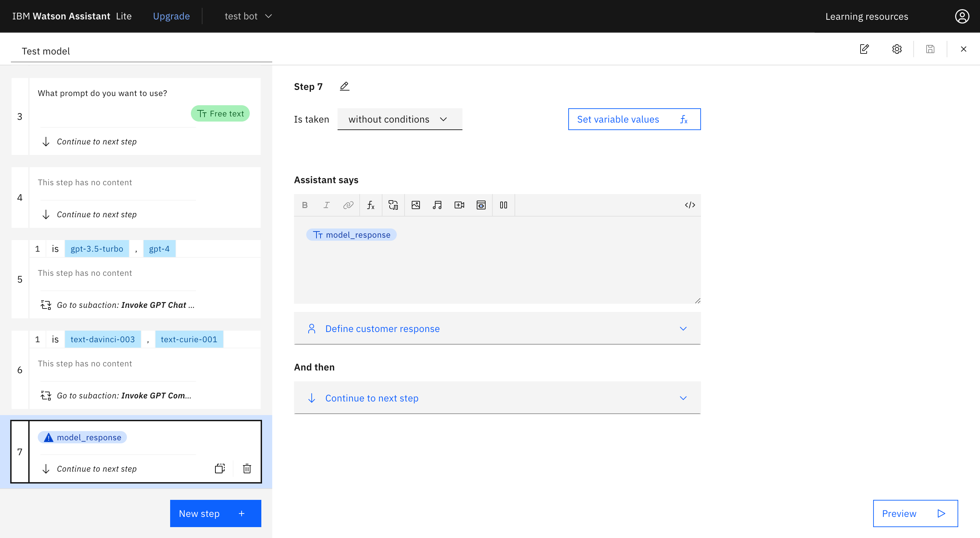This screenshot has height=538, width=980.
Task: Click the insert variable fx toolbar icon
Action: (x=371, y=205)
